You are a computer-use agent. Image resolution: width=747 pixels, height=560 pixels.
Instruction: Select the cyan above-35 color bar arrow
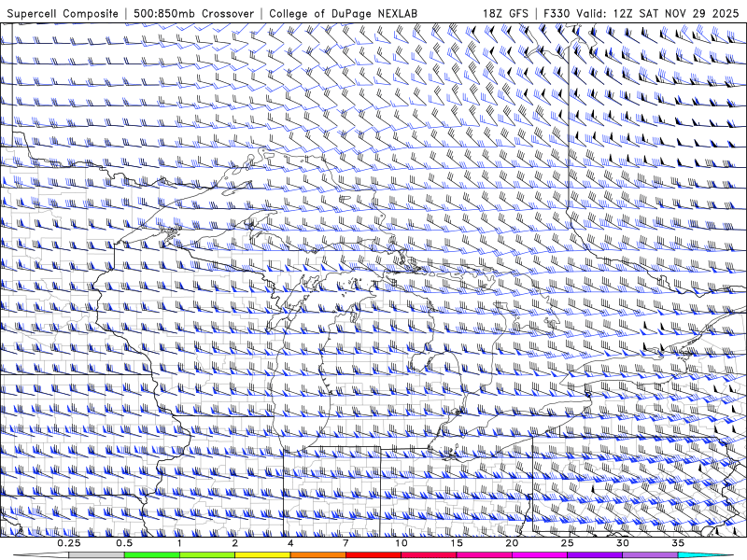705,555
